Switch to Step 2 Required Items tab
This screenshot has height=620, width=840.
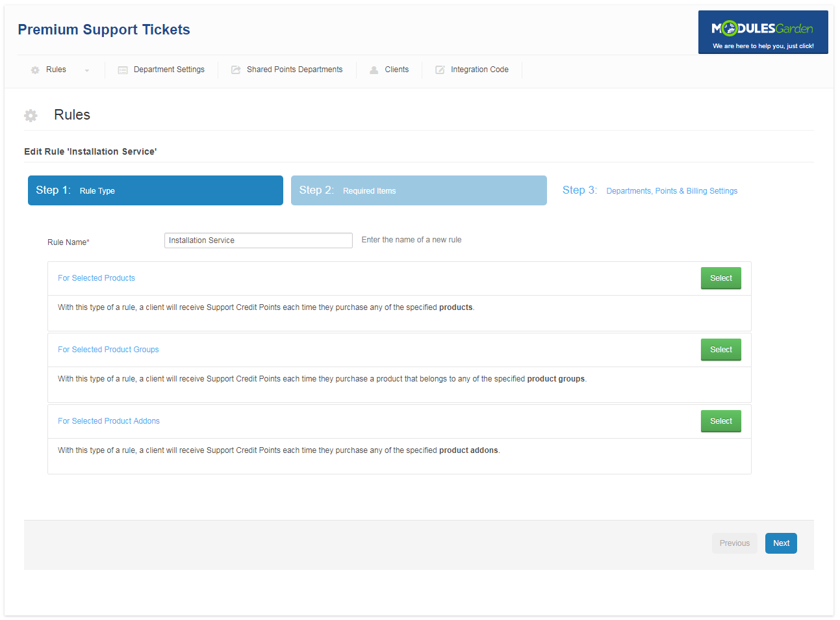[418, 190]
